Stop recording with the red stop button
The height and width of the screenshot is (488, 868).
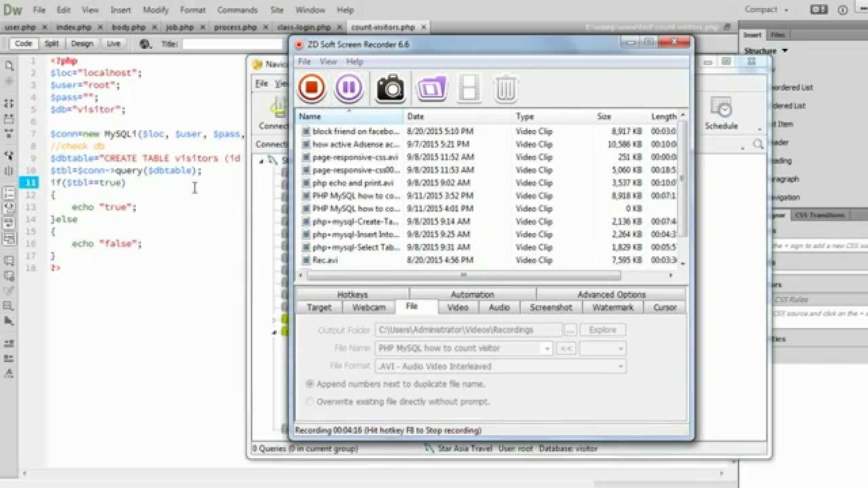point(311,87)
